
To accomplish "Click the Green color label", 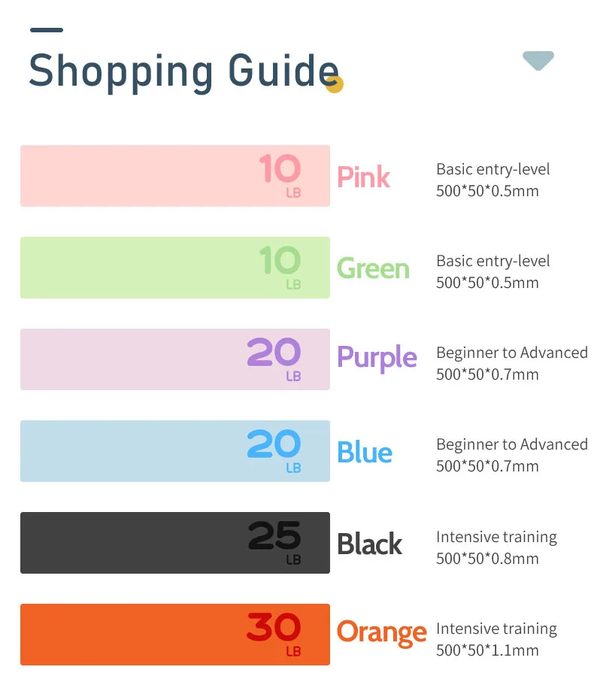I will (373, 268).
